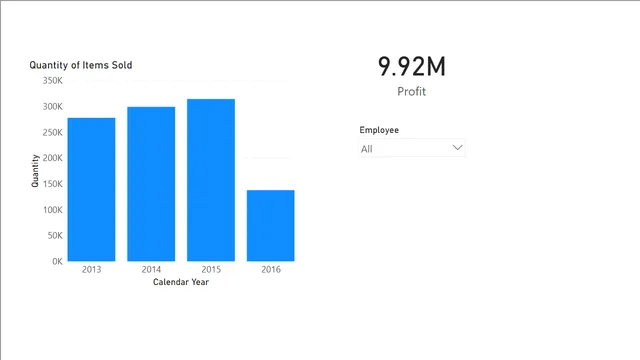Select the 2013 bar in the chart

[x=91, y=189]
